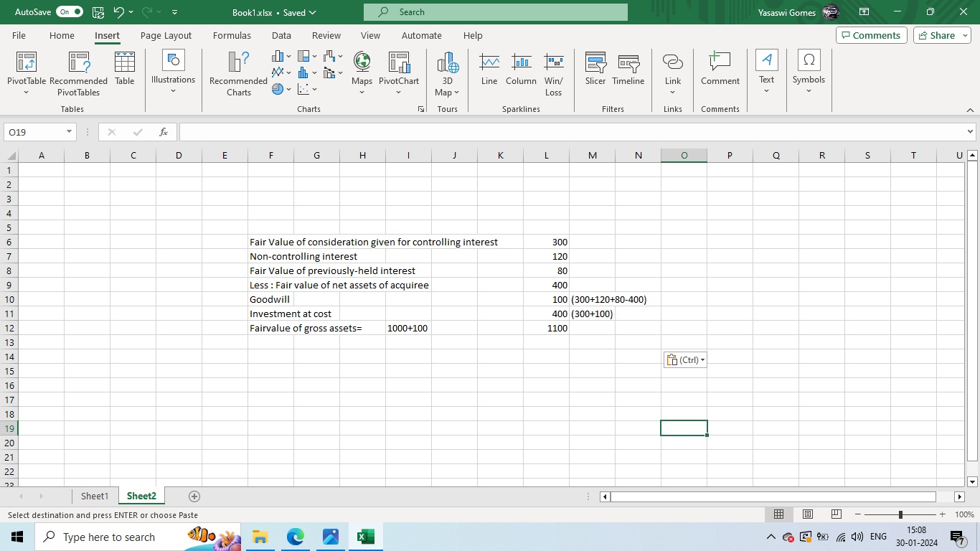
Task: Click the zoom slider in status bar
Action: 900,514
